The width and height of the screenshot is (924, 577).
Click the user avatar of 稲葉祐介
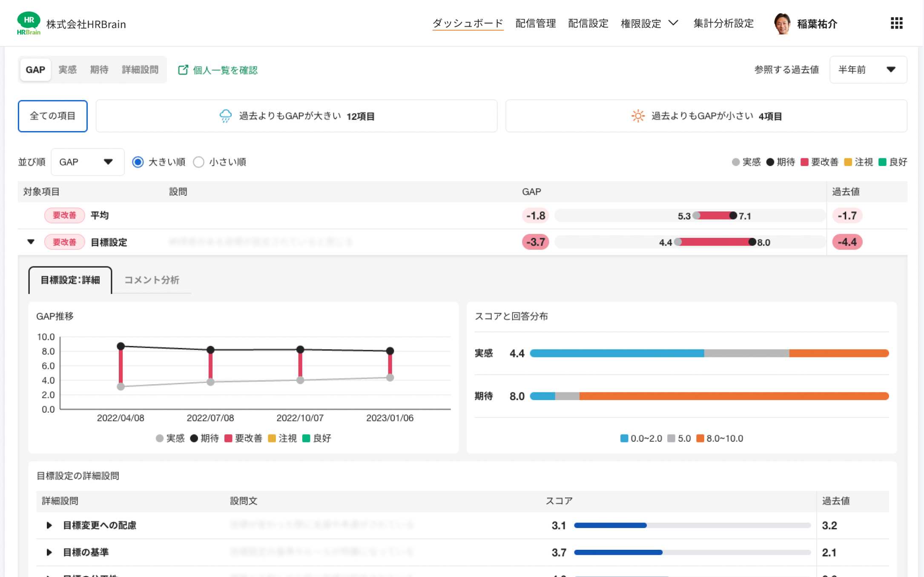(x=782, y=23)
